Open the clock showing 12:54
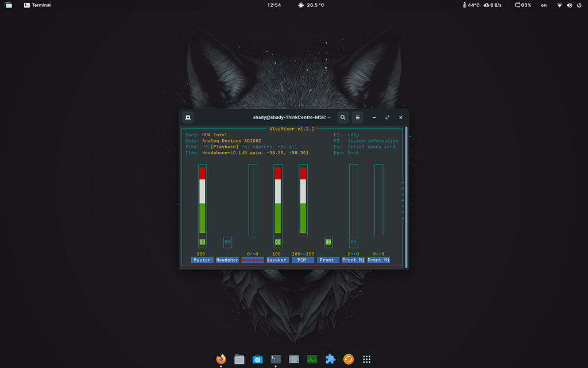The height and width of the screenshot is (368, 588). [x=274, y=5]
